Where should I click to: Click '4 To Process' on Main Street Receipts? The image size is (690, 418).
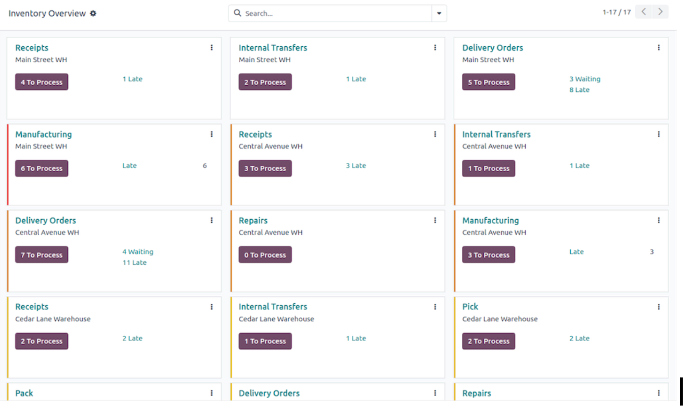click(41, 82)
